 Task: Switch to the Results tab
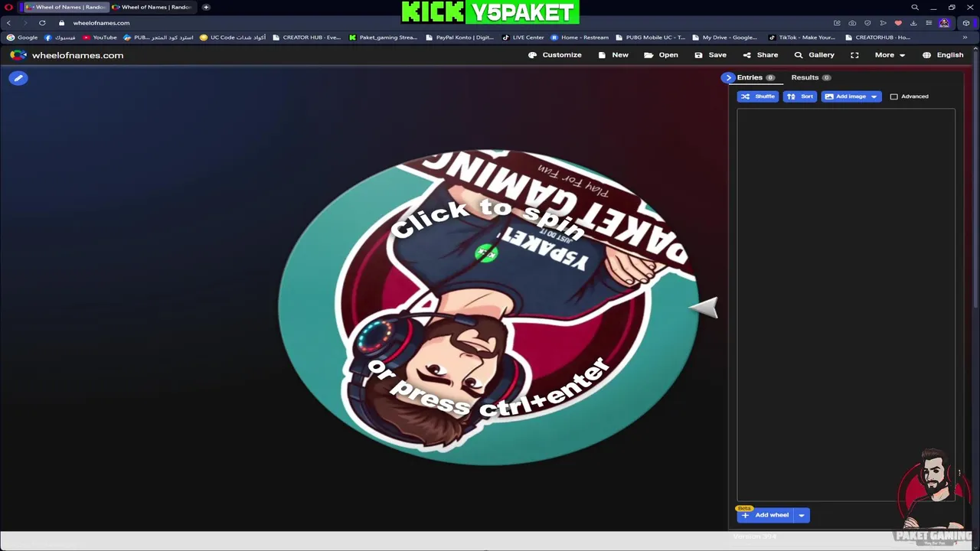point(811,77)
